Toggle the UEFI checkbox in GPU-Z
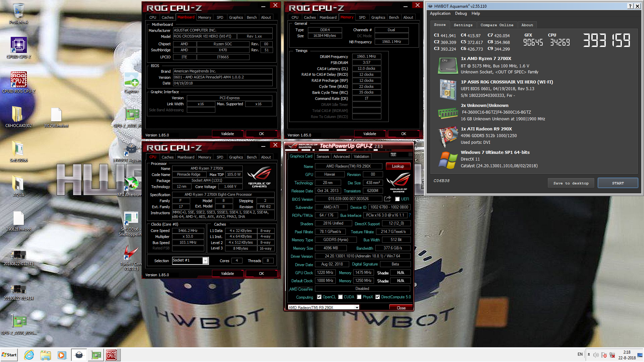The image size is (644, 362). pos(397,199)
